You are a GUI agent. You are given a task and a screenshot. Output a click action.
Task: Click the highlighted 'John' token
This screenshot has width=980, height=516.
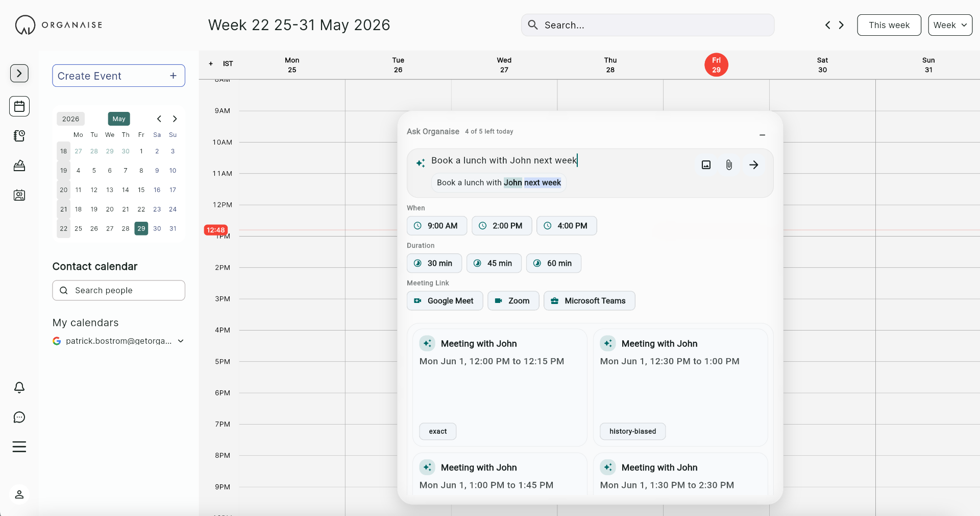(x=513, y=182)
